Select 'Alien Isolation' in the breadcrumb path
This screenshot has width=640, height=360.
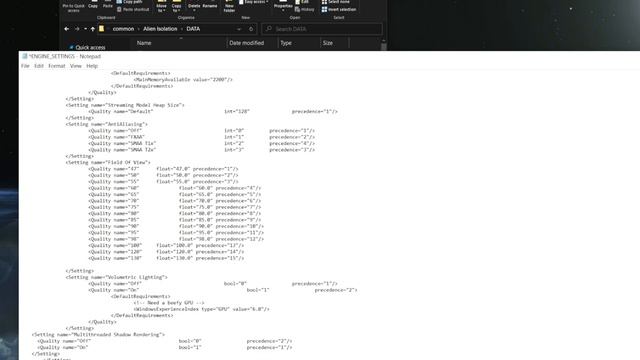tap(160, 29)
